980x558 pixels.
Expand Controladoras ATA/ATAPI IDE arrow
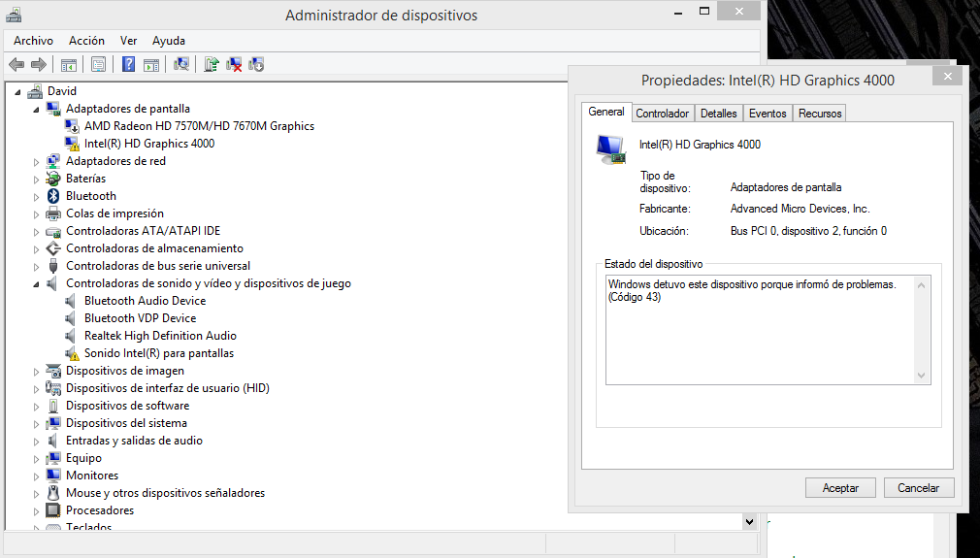pyautogui.click(x=36, y=232)
